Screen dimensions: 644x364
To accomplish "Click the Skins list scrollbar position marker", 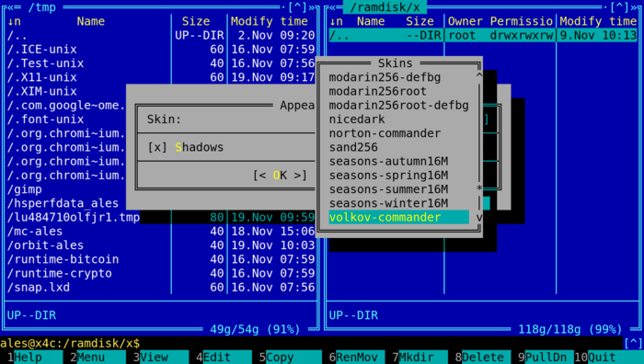I will (479, 188).
